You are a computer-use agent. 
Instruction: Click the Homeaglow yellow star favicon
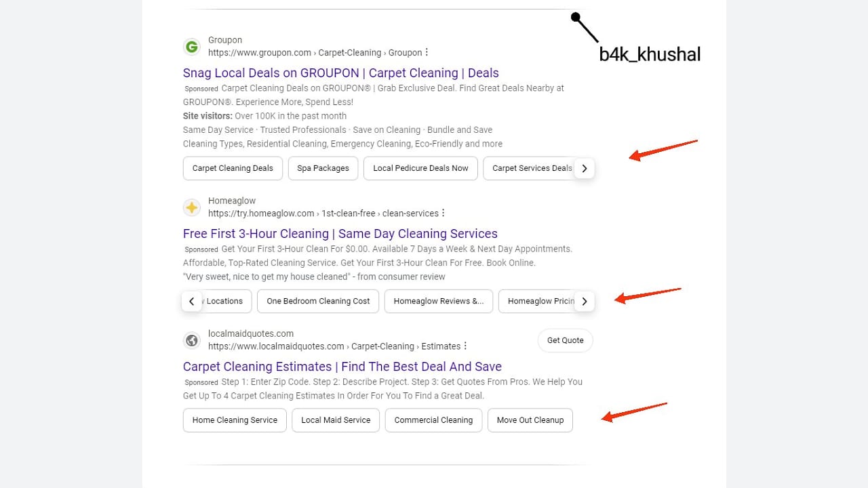click(192, 207)
